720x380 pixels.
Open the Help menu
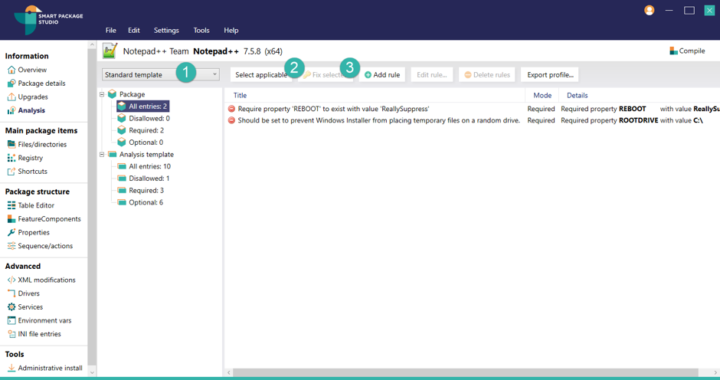[231, 30]
